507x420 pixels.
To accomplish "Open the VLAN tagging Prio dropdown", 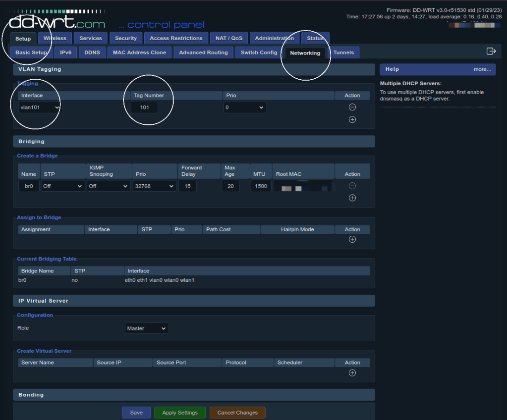I will 245,107.
